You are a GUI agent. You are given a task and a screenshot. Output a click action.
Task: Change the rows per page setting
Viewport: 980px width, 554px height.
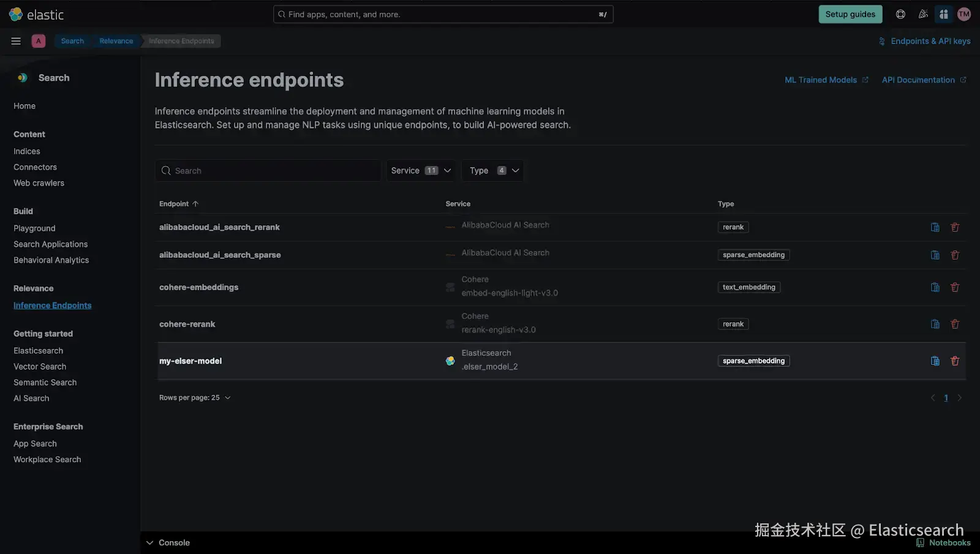click(195, 398)
